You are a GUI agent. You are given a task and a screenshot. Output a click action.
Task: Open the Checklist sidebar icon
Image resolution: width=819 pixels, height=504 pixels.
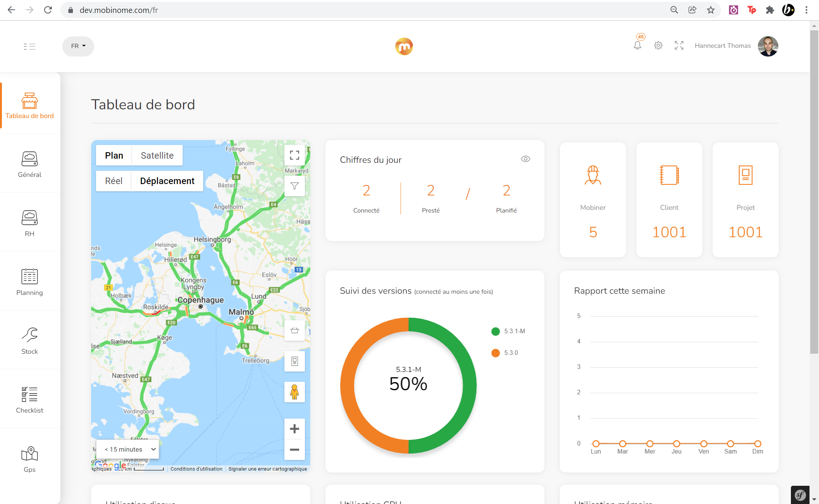[x=30, y=399]
